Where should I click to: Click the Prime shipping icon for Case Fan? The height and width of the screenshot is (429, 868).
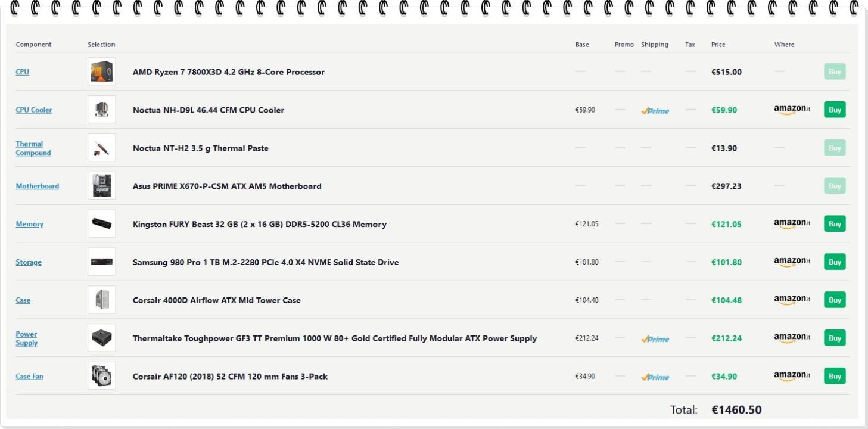[x=655, y=377]
